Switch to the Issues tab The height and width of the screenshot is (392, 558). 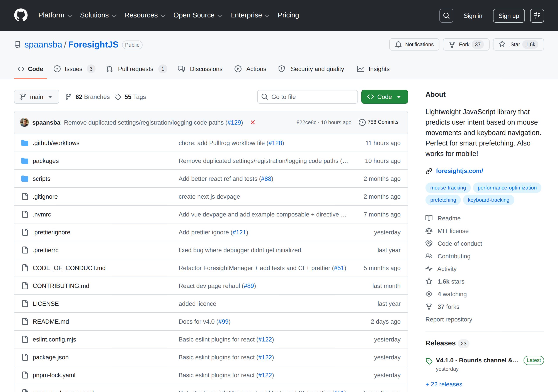74,69
